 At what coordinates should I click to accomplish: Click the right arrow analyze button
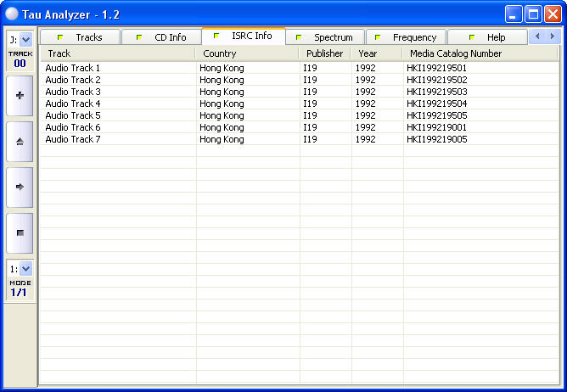click(x=20, y=187)
